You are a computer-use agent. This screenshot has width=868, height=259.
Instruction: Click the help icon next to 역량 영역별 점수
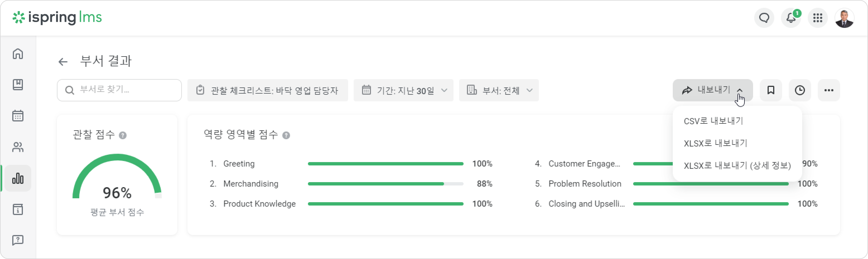point(286,135)
